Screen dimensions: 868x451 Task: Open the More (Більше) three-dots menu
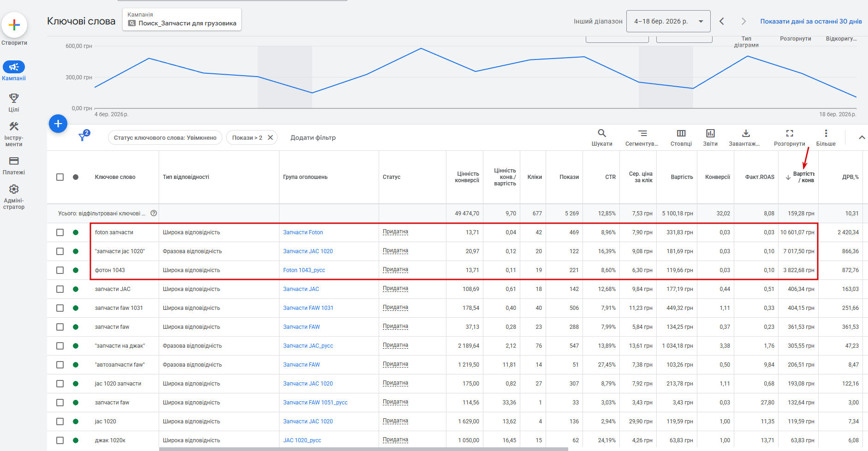[826, 133]
